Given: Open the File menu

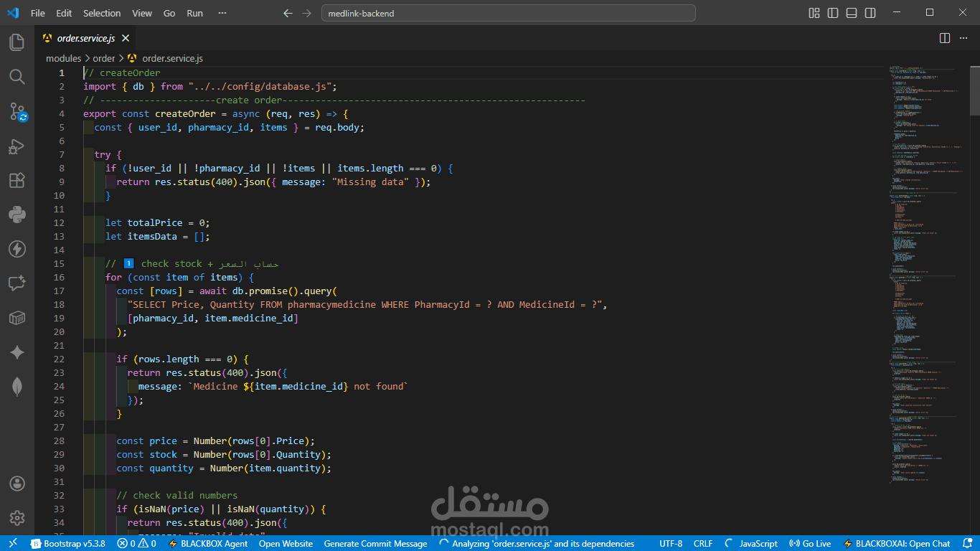Looking at the screenshot, I should click(38, 13).
